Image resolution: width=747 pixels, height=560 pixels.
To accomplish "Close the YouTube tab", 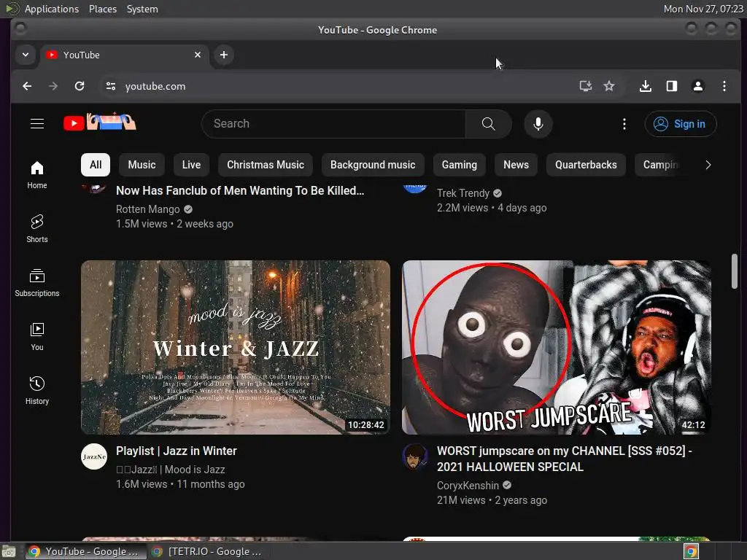I will 198,55.
